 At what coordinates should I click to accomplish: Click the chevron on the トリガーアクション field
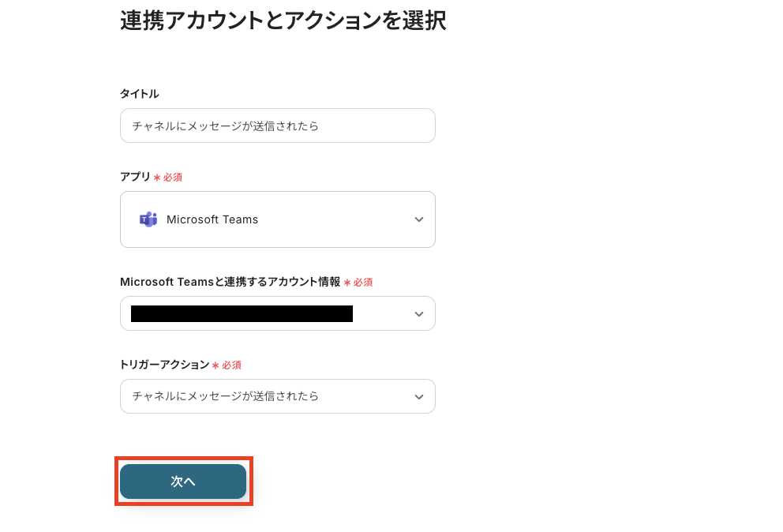[x=419, y=396]
